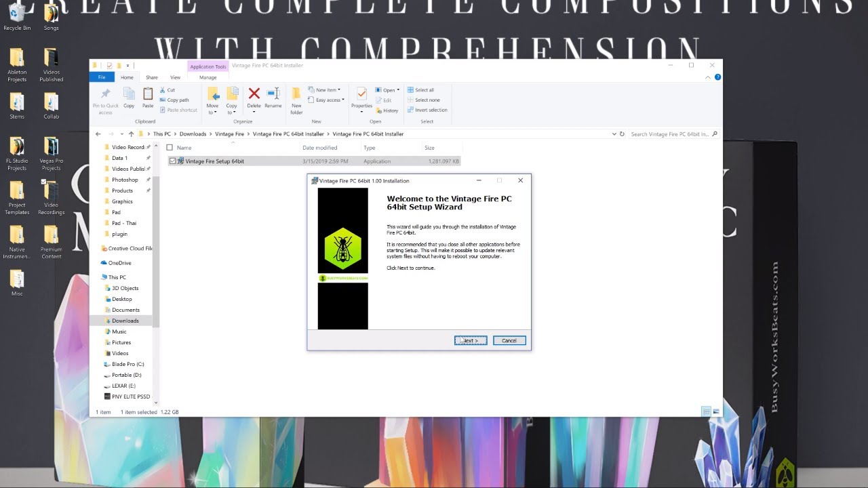Viewport: 868px width, 488px height.
Task: Go back with the Explorer back arrow
Action: click(x=98, y=134)
